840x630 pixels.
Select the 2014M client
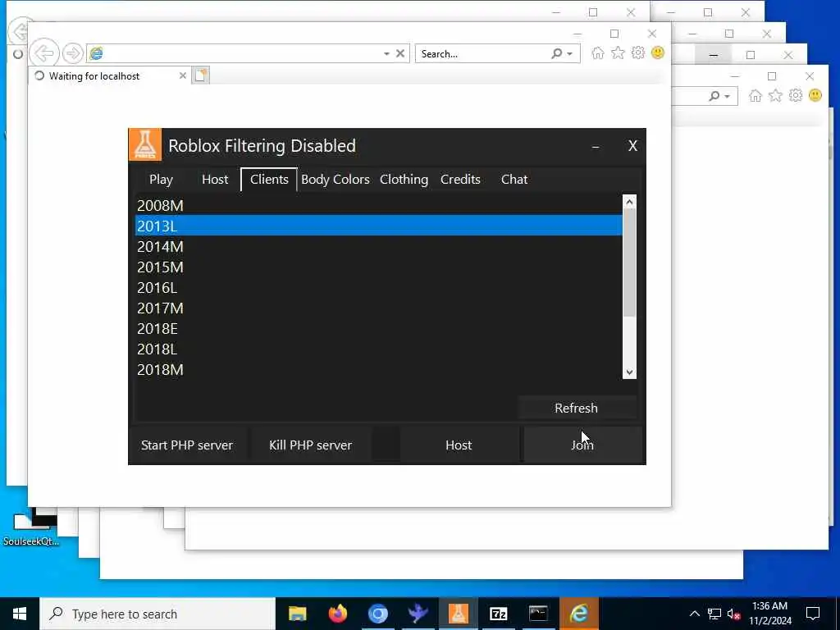(378, 246)
